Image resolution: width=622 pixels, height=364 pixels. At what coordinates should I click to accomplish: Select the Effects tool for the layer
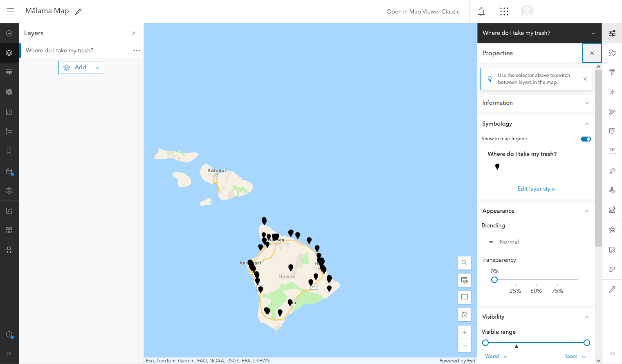612,92
